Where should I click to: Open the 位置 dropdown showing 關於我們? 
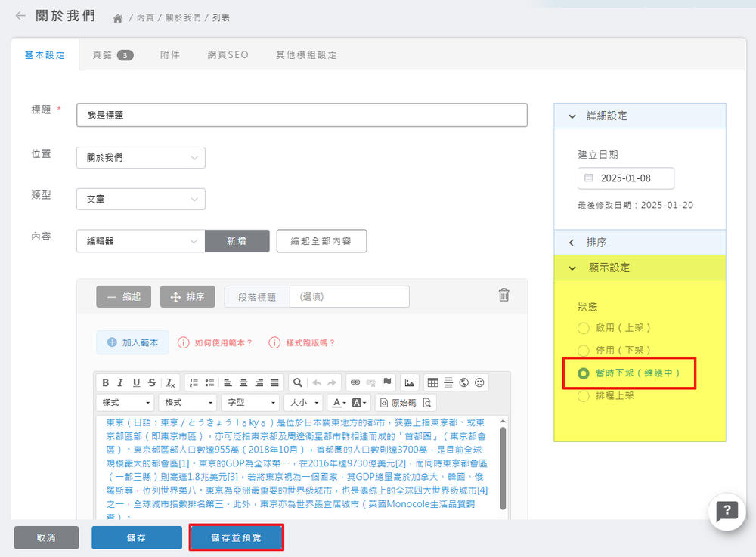point(141,158)
